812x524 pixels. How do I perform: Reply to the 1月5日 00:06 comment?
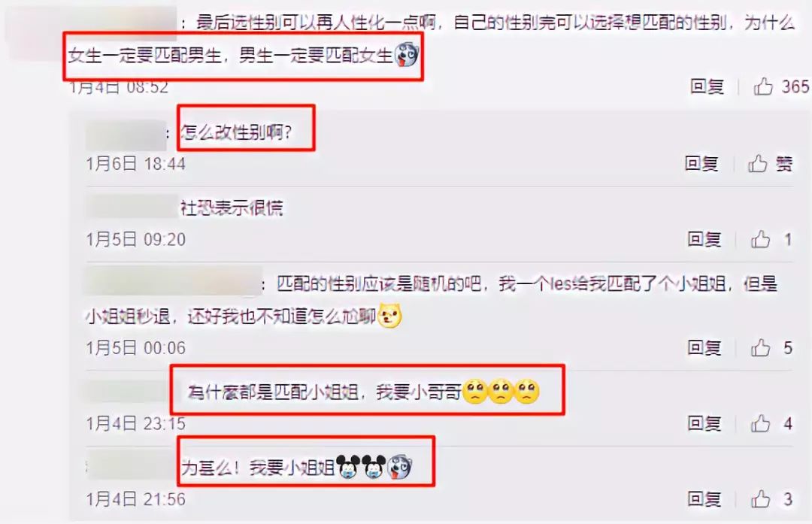704,348
